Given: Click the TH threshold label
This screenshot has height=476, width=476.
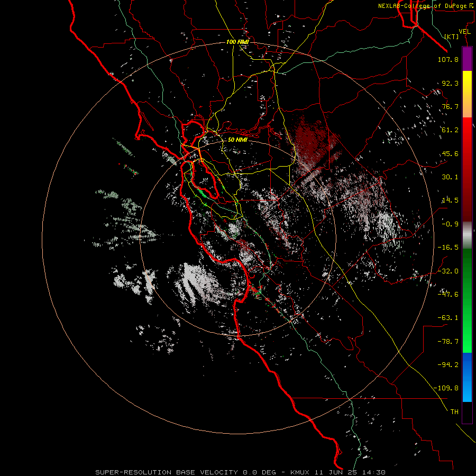Looking at the screenshot, I should [454, 412].
